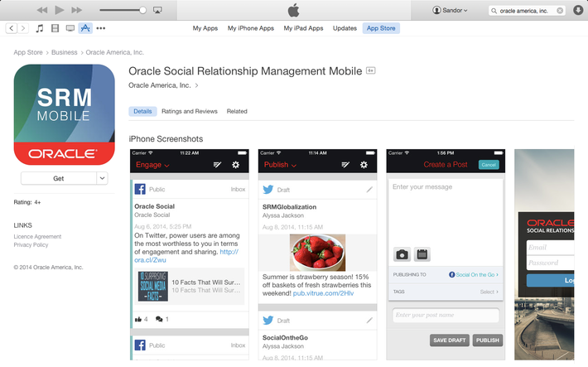Click the camera icon in post composer
588x367 pixels.
[x=402, y=254]
